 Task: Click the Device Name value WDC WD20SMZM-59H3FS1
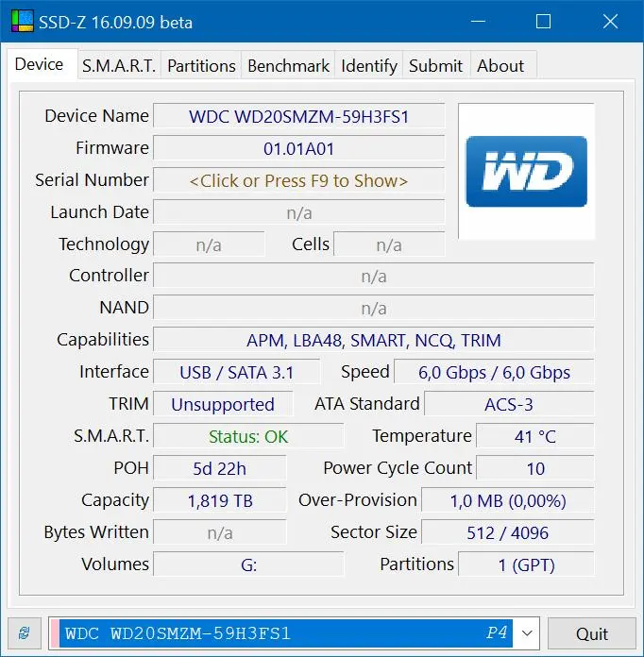click(298, 116)
